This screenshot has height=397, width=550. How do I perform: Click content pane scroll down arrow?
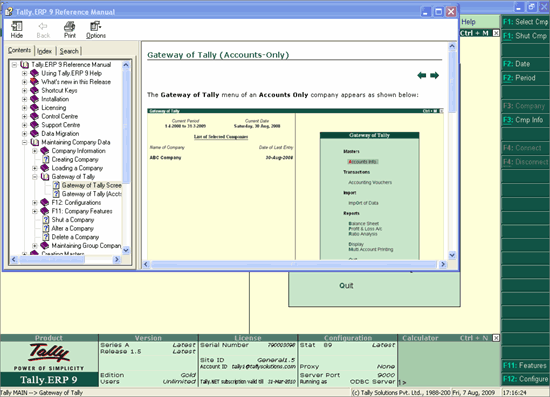[x=452, y=255]
